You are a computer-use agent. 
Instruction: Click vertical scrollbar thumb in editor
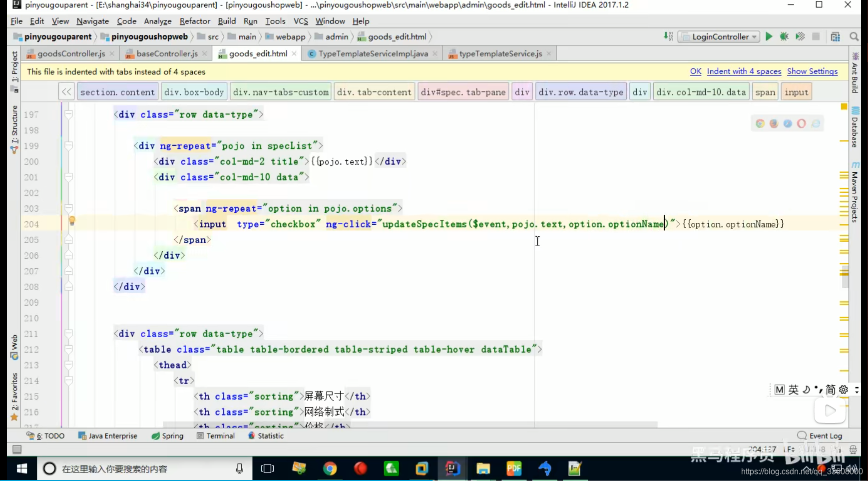(x=845, y=276)
